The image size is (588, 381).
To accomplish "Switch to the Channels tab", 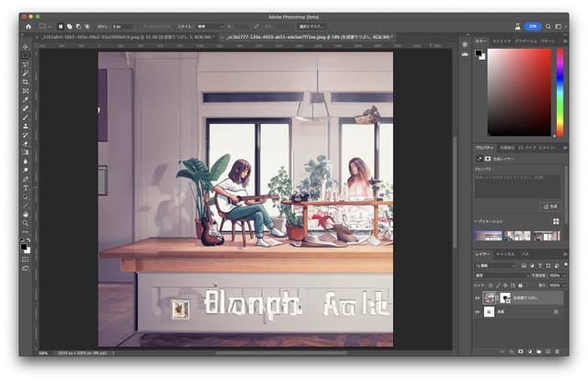I will [x=505, y=253].
